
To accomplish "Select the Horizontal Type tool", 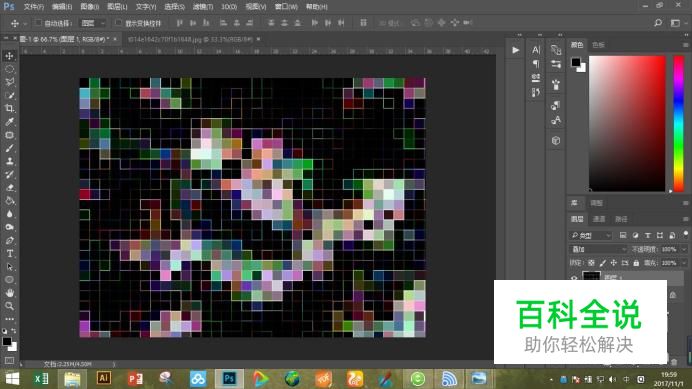I will coord(9,253).
